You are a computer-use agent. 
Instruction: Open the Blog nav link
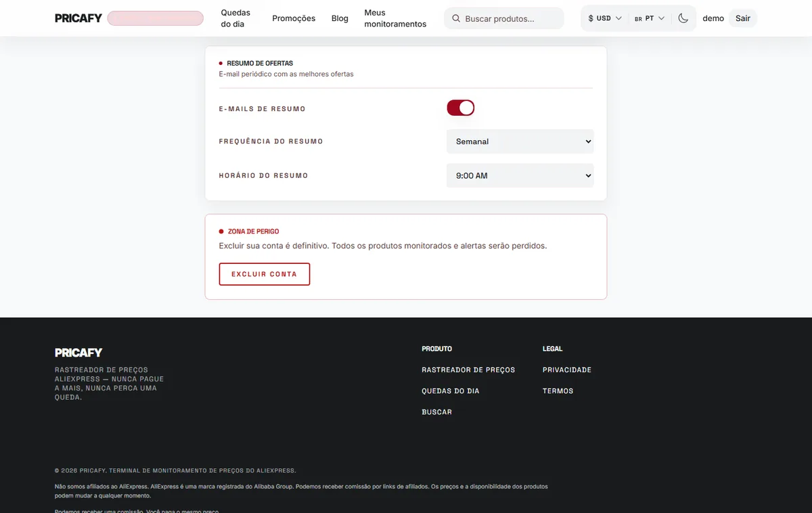point(340,18)
